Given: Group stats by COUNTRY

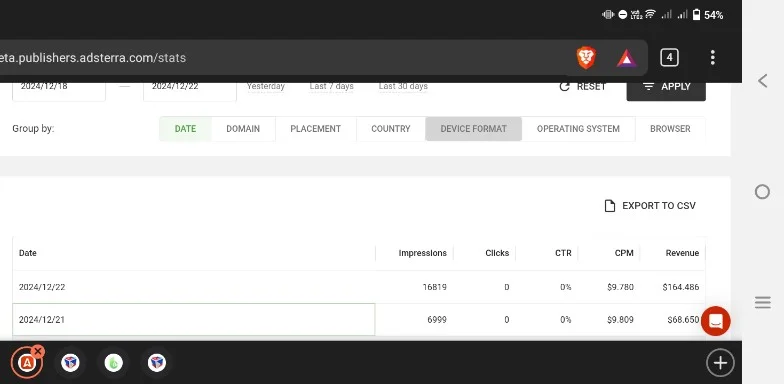Looking at the screenshot, I should [x=390, y=128].
